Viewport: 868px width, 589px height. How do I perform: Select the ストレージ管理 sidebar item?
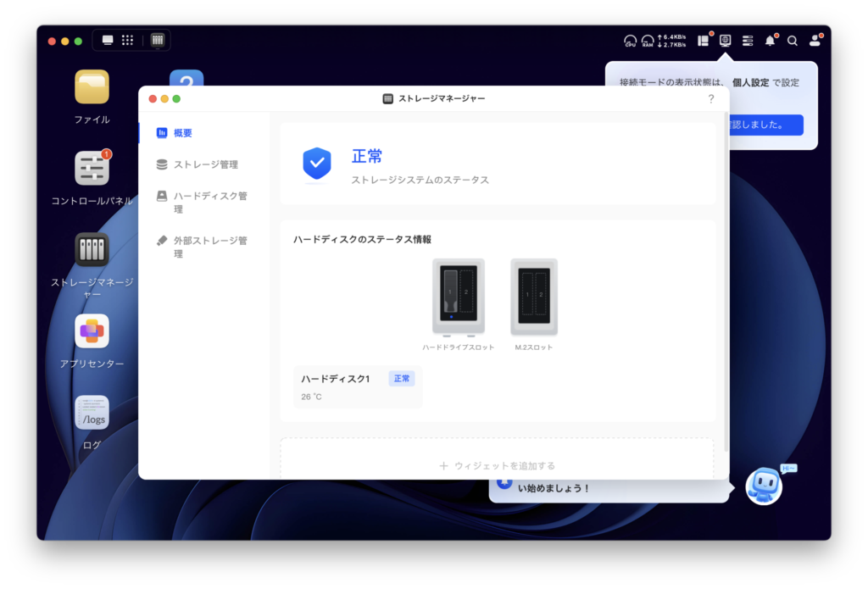coord(205,164)
